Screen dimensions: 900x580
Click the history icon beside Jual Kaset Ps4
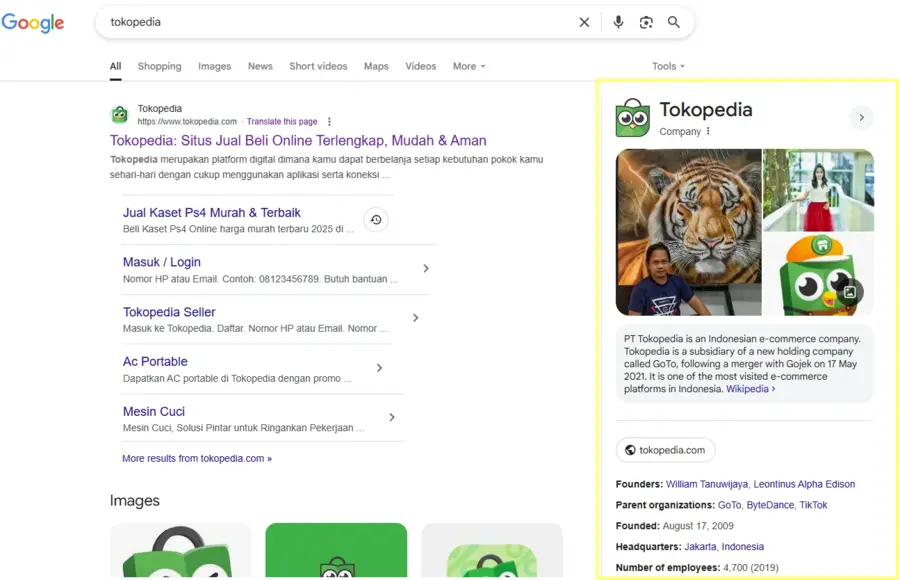pyautogui.click(x=376, y=220)
